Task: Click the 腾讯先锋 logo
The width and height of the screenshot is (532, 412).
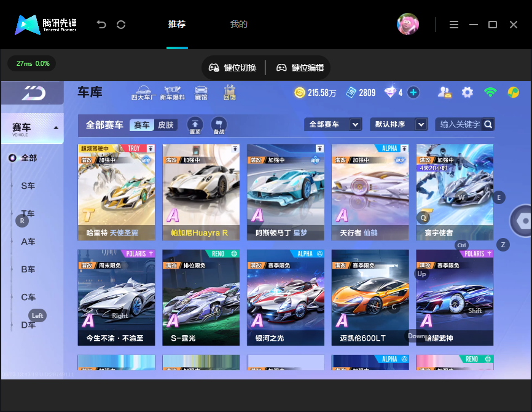Action: point(46,25)
